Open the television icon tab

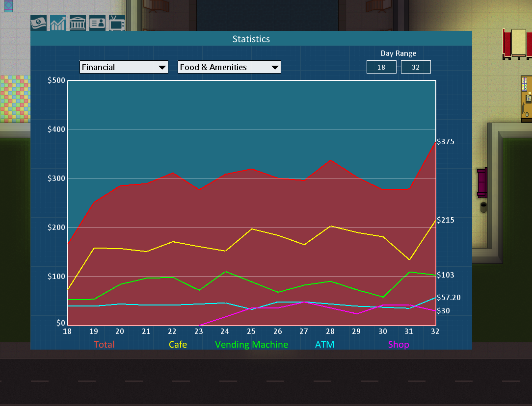117,23
